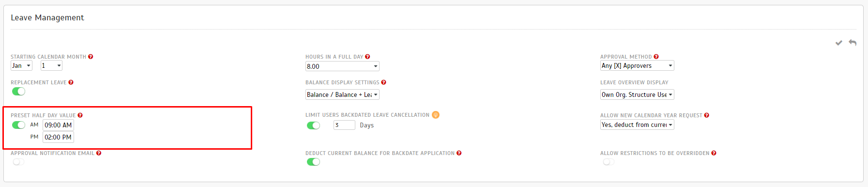Open help icon for Preset Half Day Value
868x187 pixels.
(80, 115)
